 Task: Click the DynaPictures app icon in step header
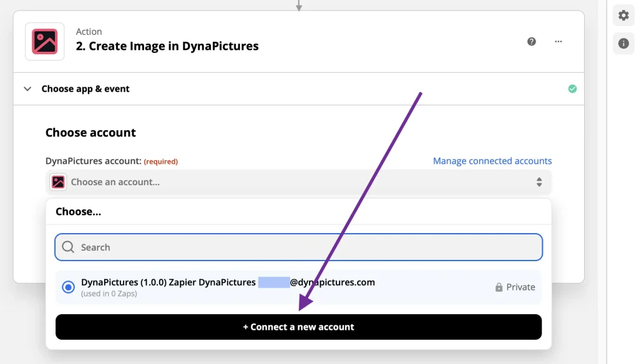(45, 42)
